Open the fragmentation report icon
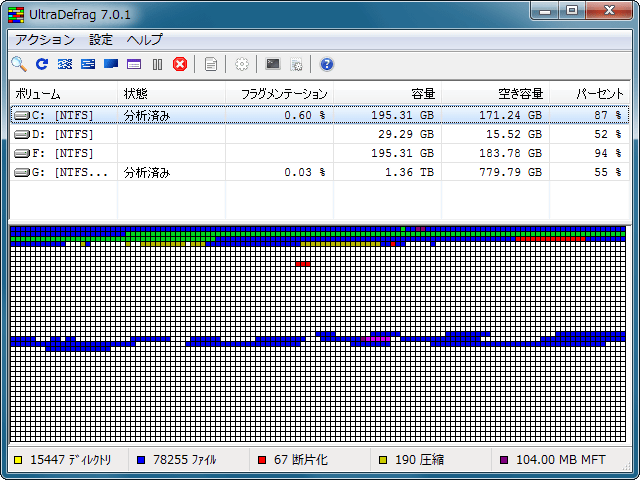Screen dimensions: 640x480 tap(211, 64)
